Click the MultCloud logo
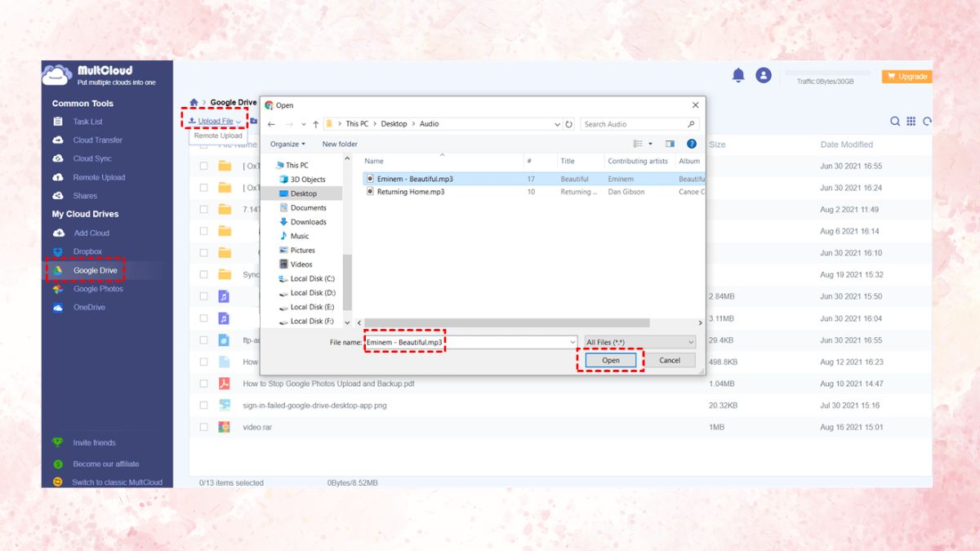This screenshot has height=551, width=980. coord(98,75)
